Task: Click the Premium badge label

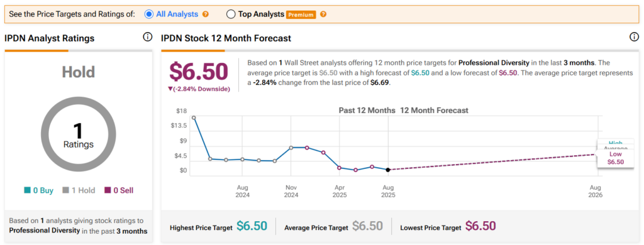Action: coord(301,14)
